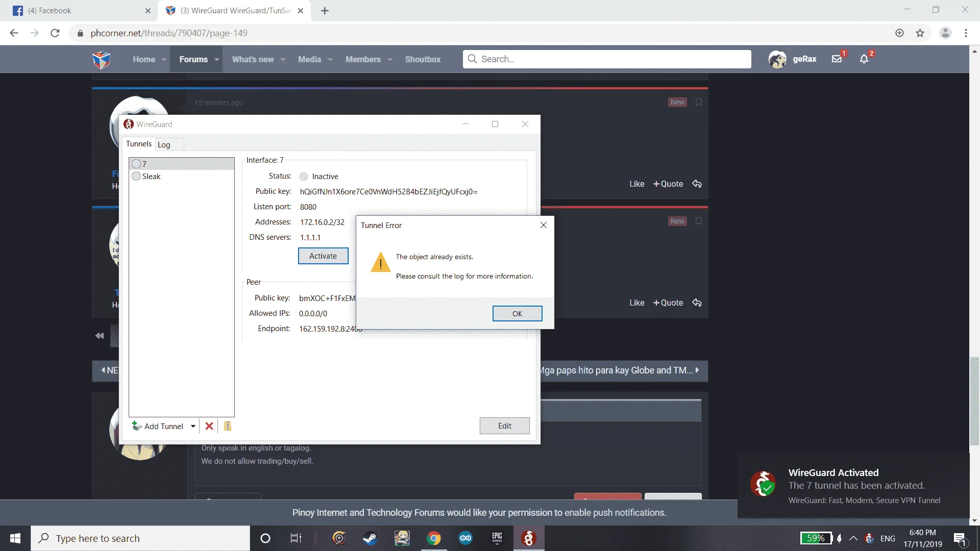Open the Home menu item
The height and width of the screenshot is (551, 980).
coord(144,59)
